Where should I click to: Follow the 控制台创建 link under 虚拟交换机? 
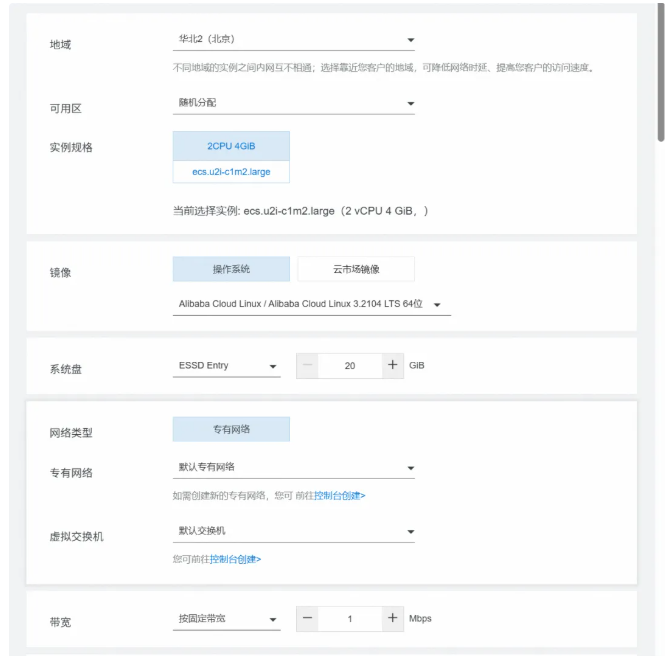click(235, 560)
